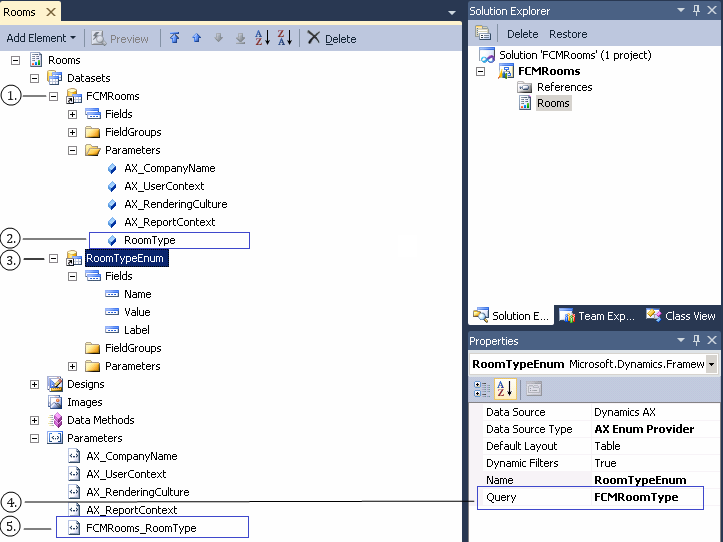
Task: Select AX_RenderingCulture dataset parameter
Action: (176, 204)
